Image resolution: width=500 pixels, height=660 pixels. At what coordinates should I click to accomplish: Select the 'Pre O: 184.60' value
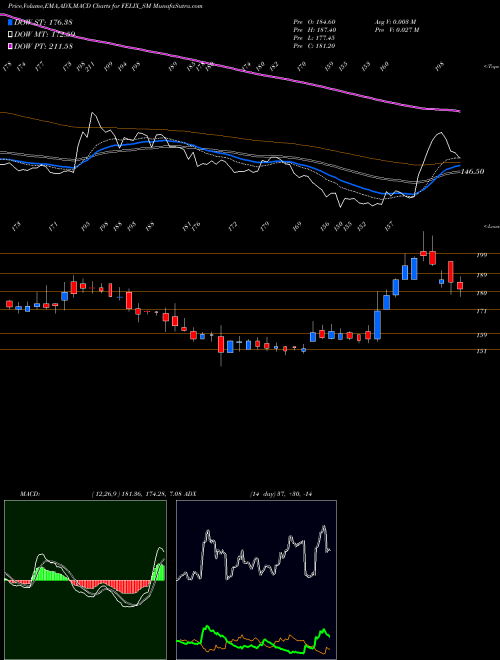tap(314, 21)
